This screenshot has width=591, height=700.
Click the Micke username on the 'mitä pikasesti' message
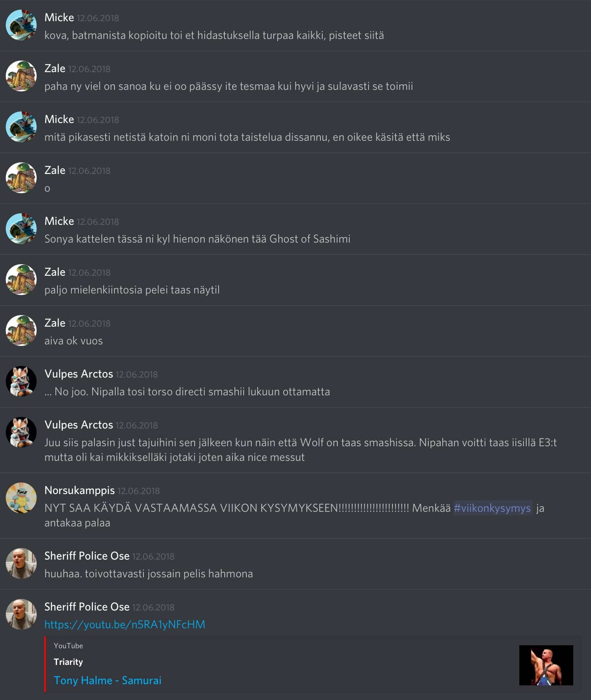(59, 119)
